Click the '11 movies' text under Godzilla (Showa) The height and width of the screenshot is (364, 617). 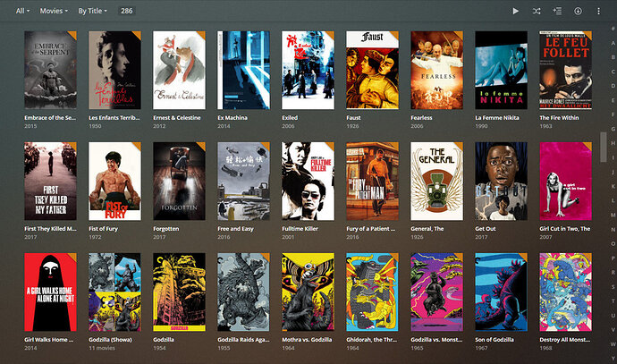[x=102, y=348]
